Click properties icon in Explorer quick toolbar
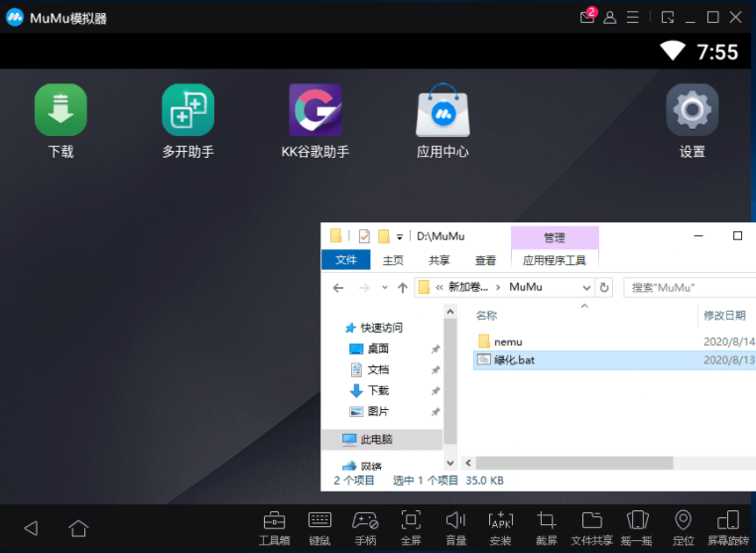 pos(364,236)
